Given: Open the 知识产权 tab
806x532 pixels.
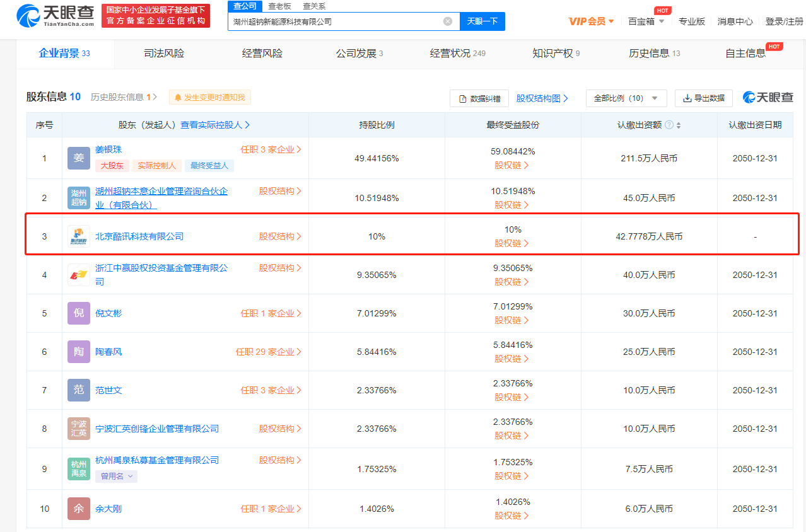Looking at the screenshot, I should click(556, 54).
